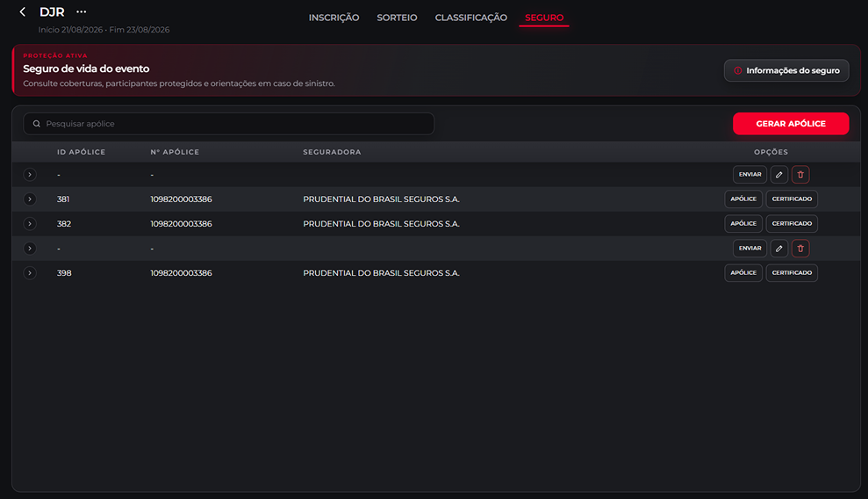Open CERTIFICADO for policy 398

pyautogui.click(x=792, y=273)
